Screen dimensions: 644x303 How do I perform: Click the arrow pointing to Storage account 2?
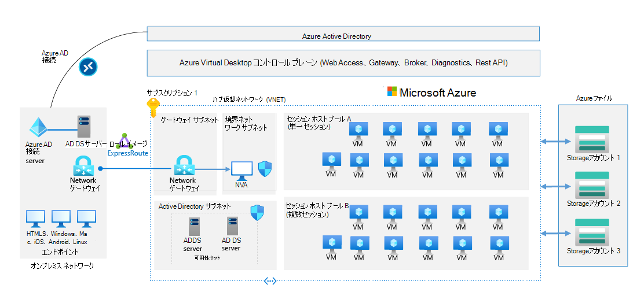(557, 187)
